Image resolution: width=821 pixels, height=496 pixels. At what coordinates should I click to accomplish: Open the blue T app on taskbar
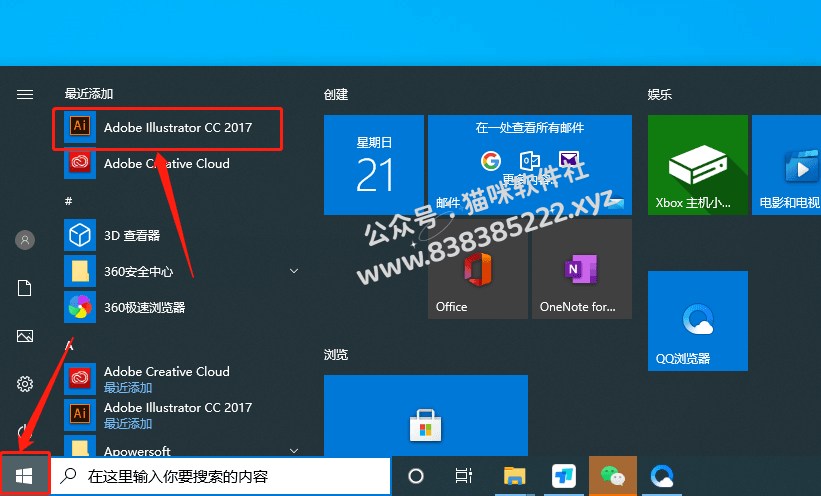(x=564, y=476)
